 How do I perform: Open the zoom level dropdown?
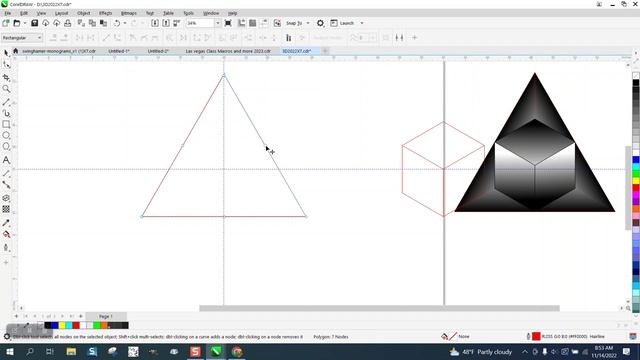[218, 23]
